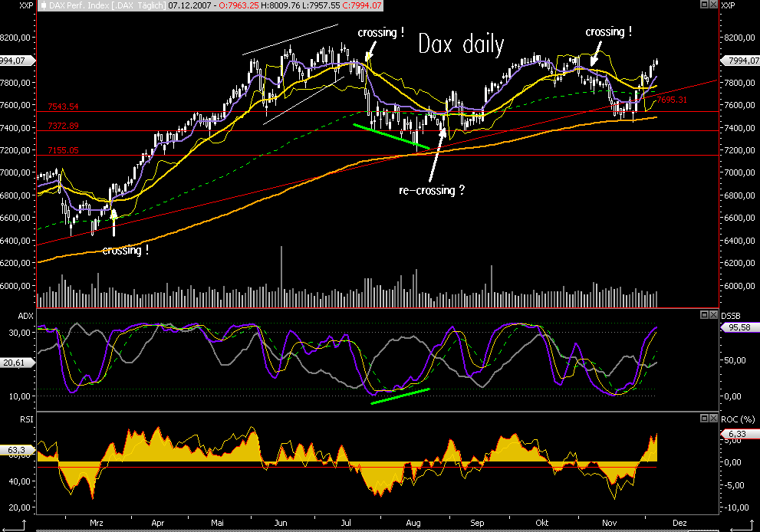Click the Aug month label on time axis
The image size is (760, 532).
(413, 523)
